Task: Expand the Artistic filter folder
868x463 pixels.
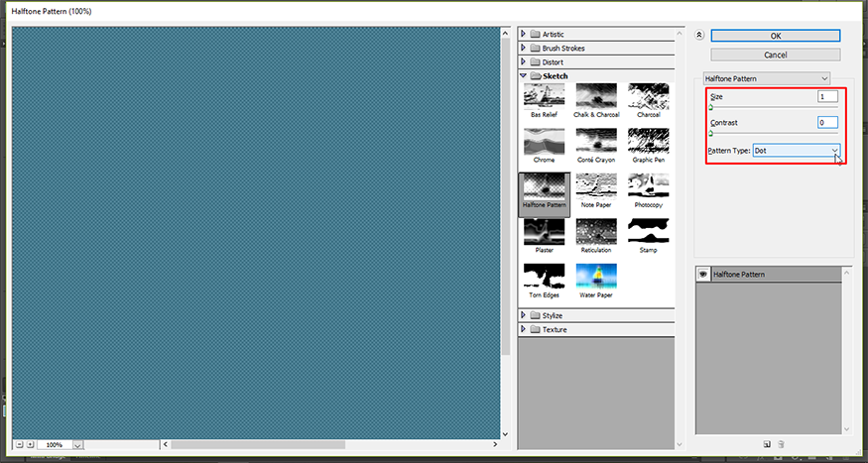Action: pyautogui.click(x=523, y=34)
